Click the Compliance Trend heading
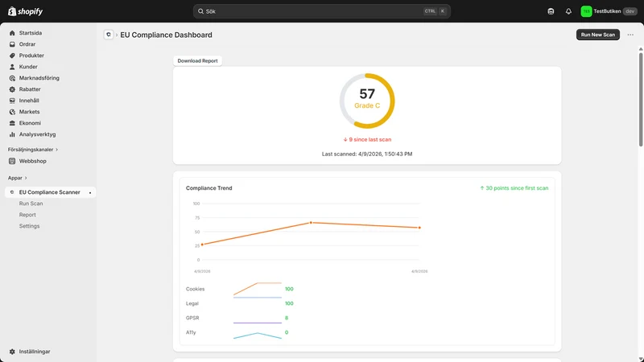 click(x=209, y=188)
